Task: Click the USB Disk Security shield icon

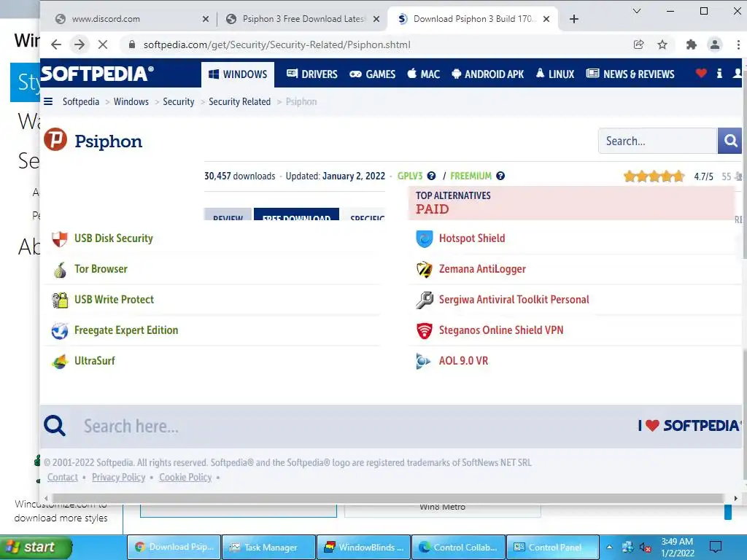Action: pyautogui.click(x=60, y=238)
